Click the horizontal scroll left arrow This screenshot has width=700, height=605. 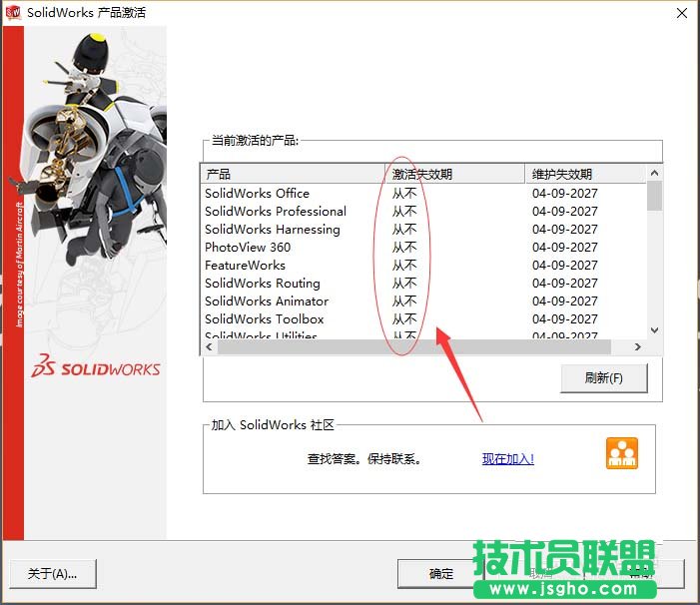(x=210, y=346)
